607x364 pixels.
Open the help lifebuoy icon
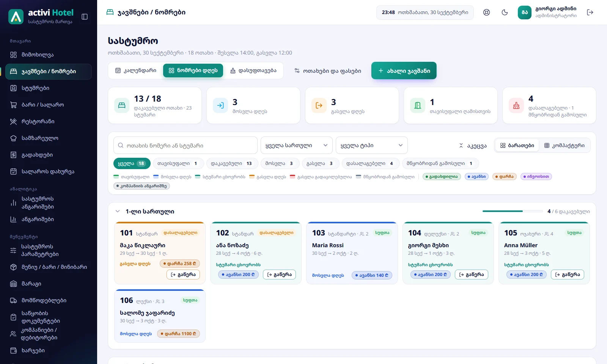(x=486, y=13)
